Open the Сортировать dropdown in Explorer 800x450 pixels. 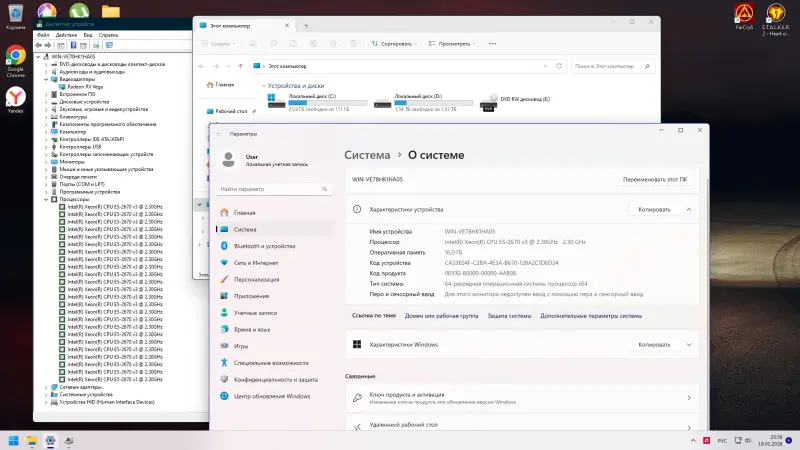click(x=389, y=44)
